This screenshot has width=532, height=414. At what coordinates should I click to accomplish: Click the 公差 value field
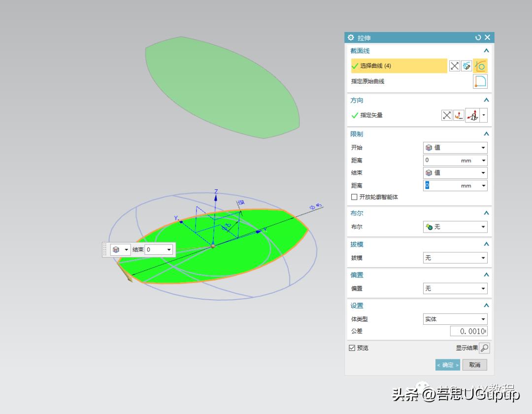[468, 331]
